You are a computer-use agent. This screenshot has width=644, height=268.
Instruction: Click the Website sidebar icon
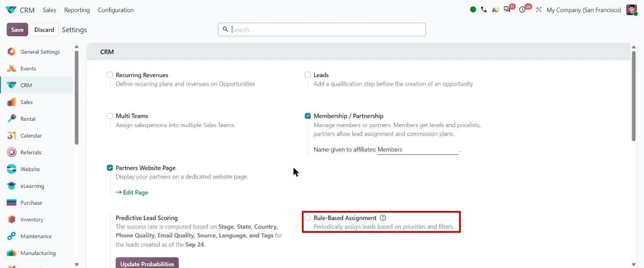[x=12, y=169]
